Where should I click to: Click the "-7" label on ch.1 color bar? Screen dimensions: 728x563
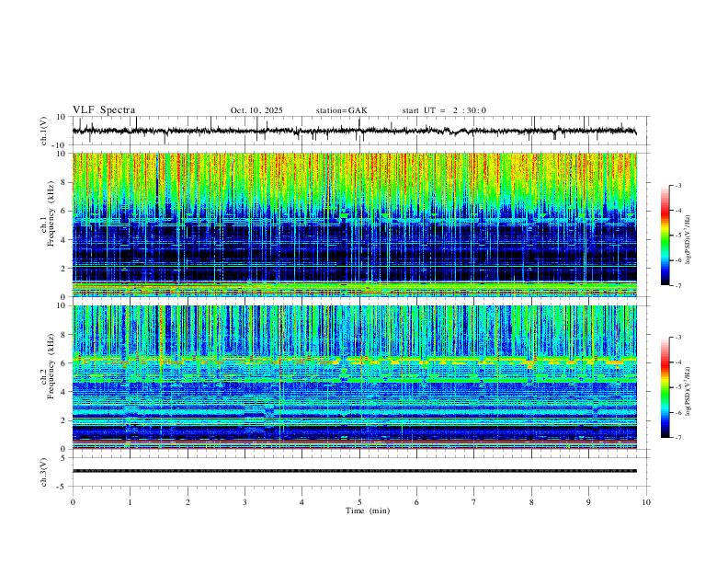click(677, 285)
